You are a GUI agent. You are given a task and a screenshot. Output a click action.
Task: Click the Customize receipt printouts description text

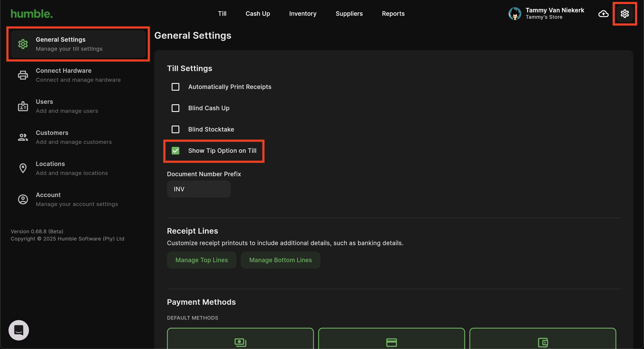click(285, 243)
